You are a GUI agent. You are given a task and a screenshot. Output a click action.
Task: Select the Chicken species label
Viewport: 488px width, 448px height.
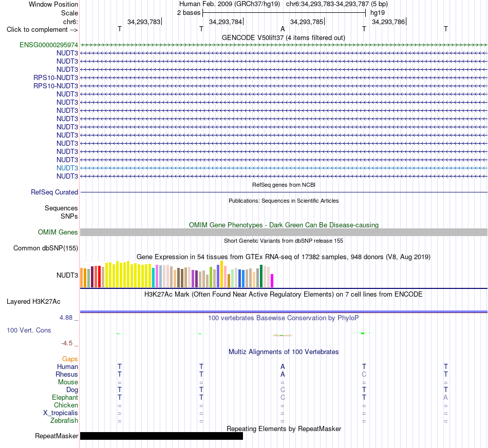[66, 405]
